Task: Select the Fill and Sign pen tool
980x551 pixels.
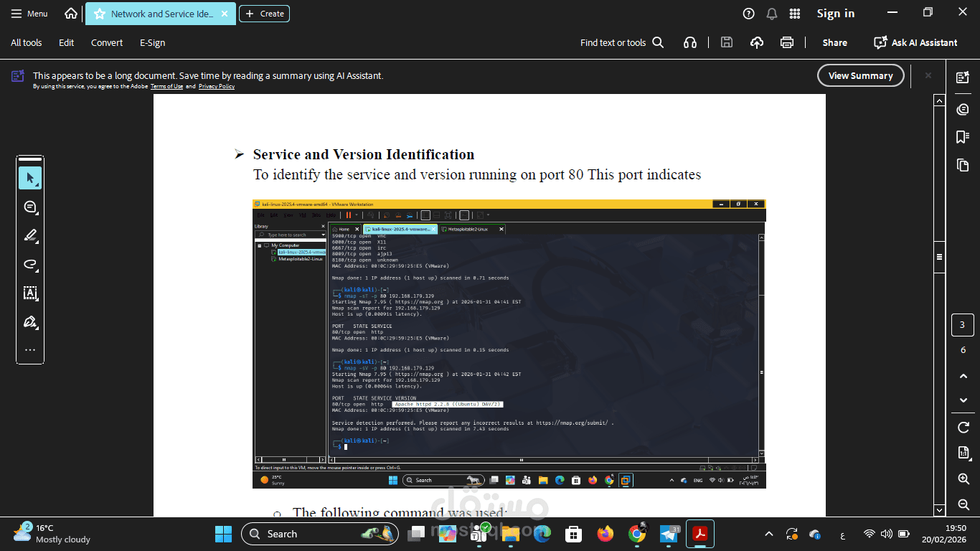Action: 30,321
